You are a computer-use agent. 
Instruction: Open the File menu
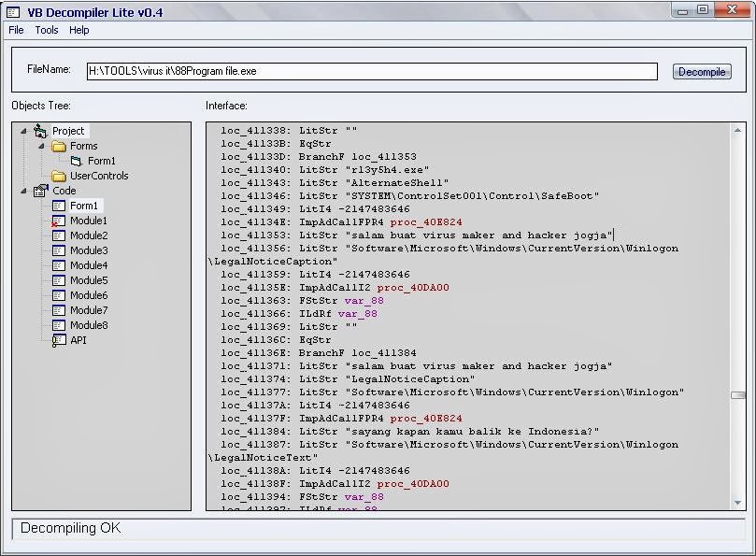pos(16,30)
